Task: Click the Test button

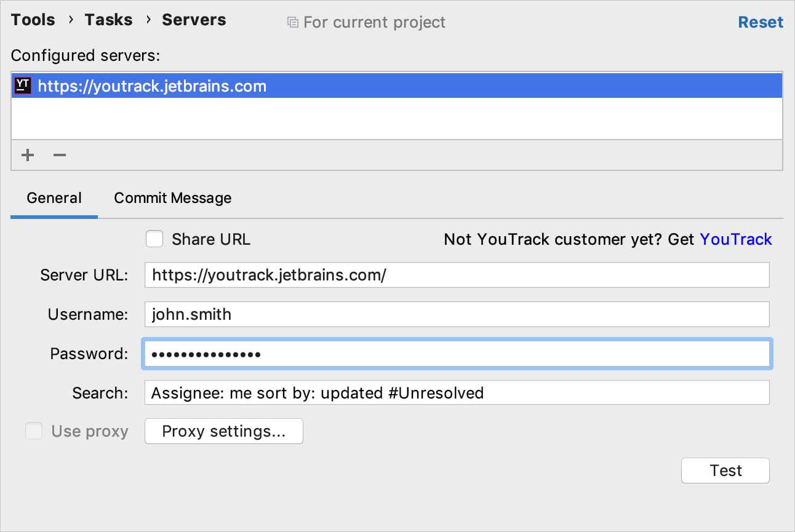Action: pos(725,470)
